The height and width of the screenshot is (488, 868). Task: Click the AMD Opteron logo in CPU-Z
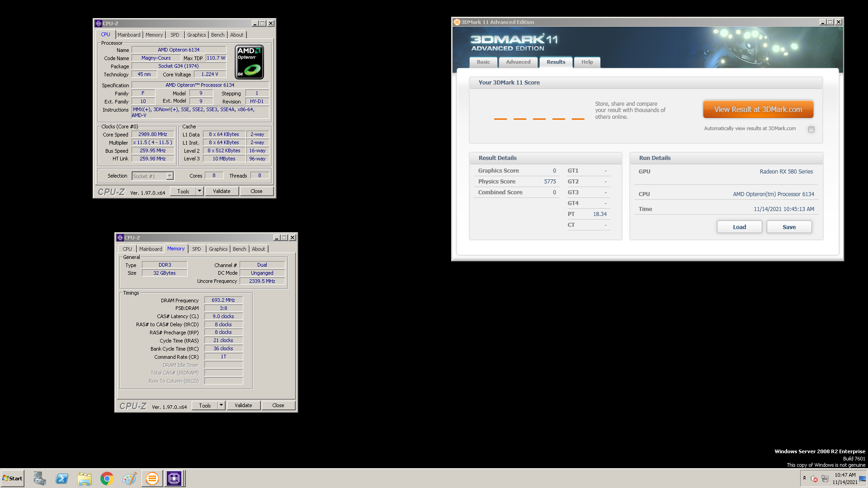(x=250, y=62)
